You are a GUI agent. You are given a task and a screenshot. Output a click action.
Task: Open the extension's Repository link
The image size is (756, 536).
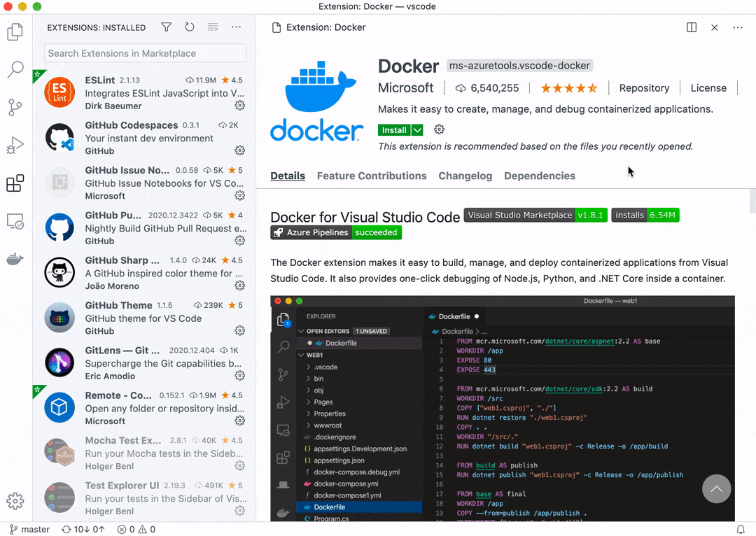[x=644, y=87]
